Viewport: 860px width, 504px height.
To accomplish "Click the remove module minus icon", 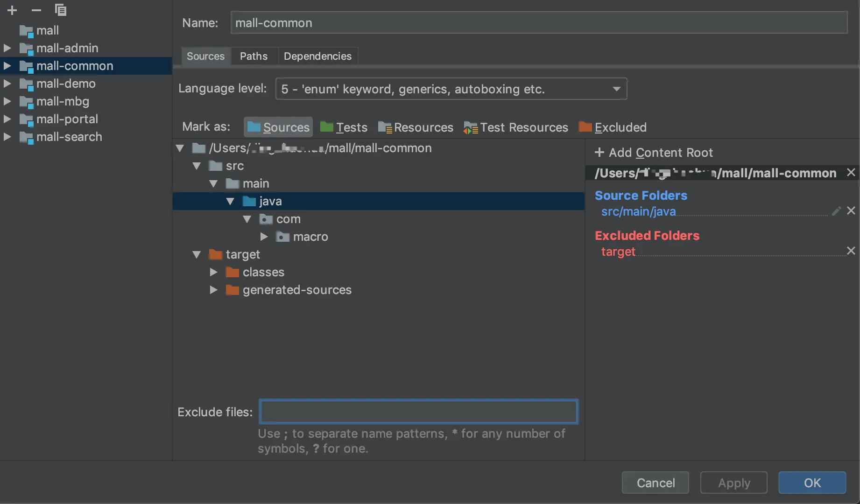I will point(36,10).
